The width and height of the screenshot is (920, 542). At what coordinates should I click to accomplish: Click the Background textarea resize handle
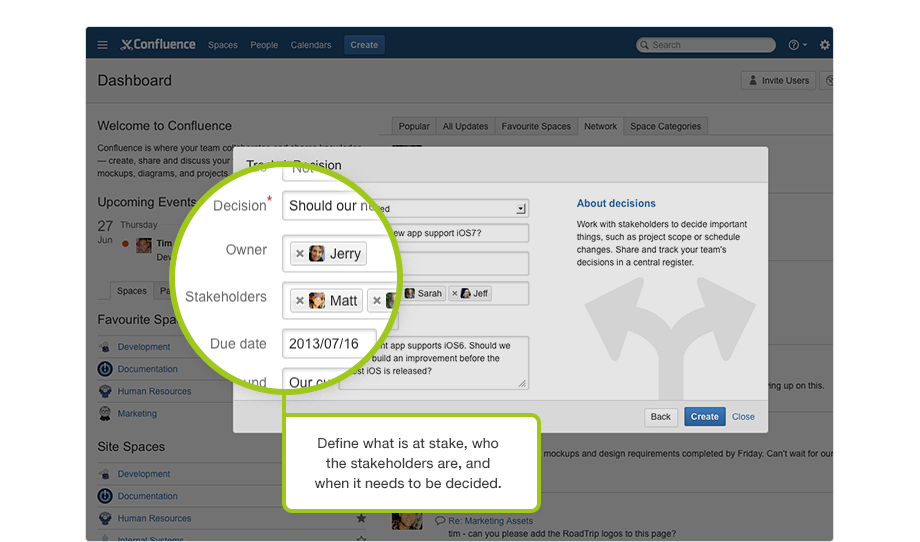[522, 383]
